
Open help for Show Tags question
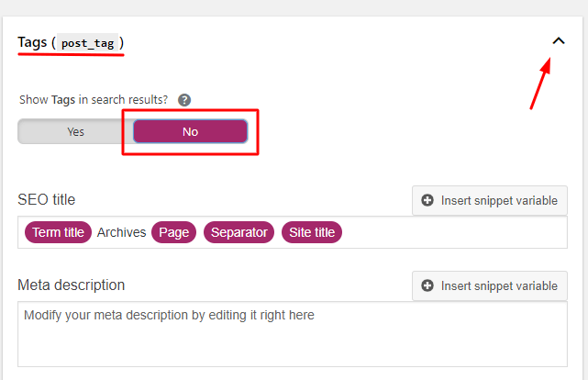184,100
